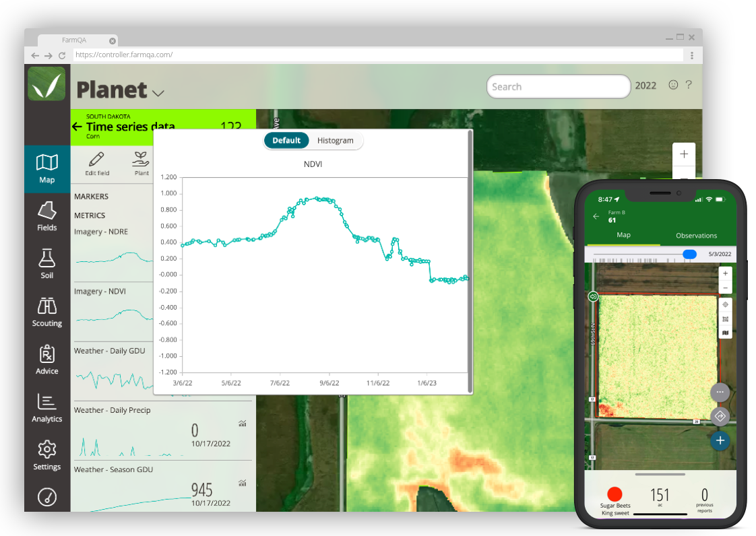This screenshot has height=536, width=756.
Task: Tap the fit-to-field icon on the phone map
Action: coord(725,319)
